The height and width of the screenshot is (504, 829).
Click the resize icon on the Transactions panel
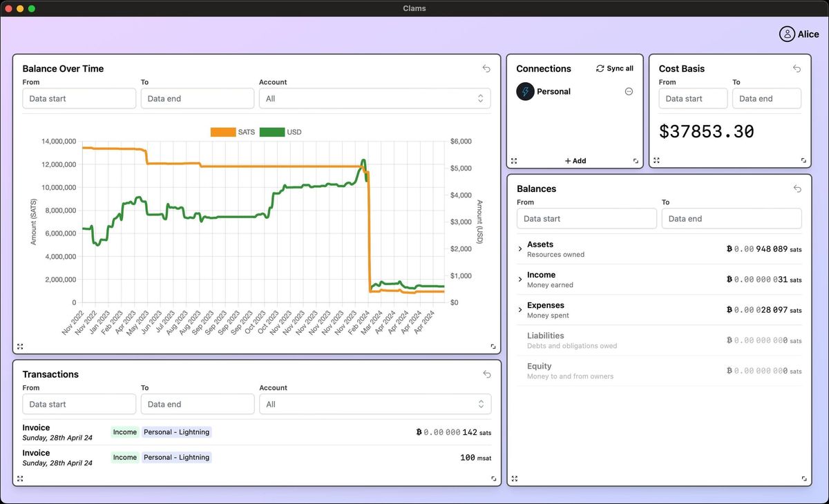click(493, 478)
